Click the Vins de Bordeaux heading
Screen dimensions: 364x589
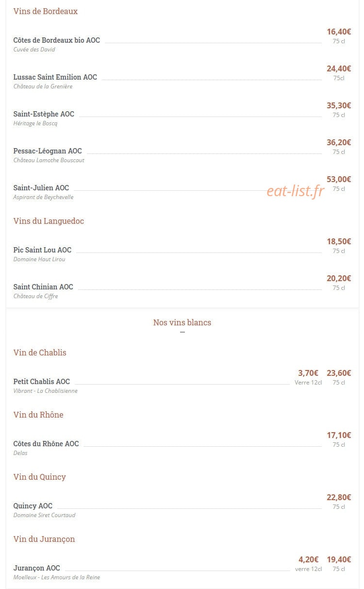(46, 11)
